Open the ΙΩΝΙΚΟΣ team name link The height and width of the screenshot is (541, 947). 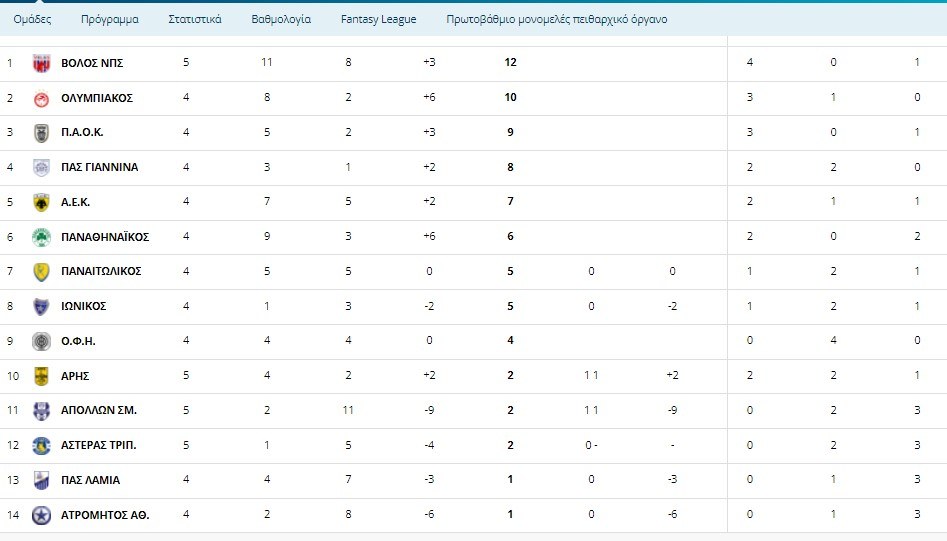(x=83, y=306)
